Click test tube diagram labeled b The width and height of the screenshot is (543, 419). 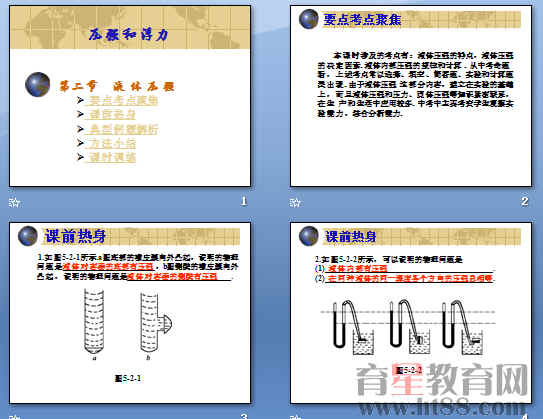point(156,323)
